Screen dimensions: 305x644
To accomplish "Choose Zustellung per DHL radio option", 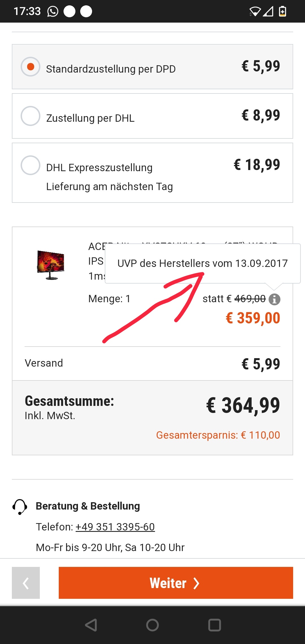I will [30, 116].
